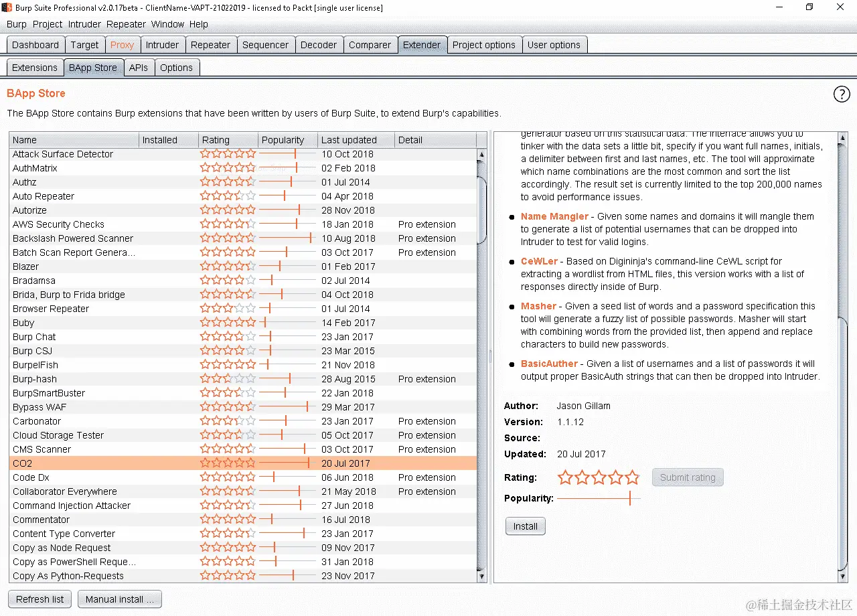Click the Name Mangler heading in description
Screen dimensions: 857x616
(x=554, y=216)
